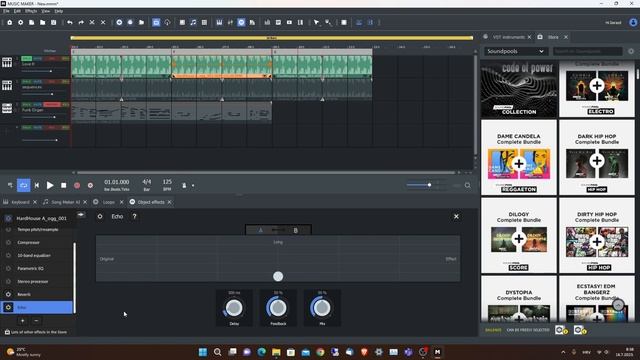Image resolution: width=640 pixels, height=360 pixels.
Task: Add the Dame Candela Complete Bundle
Action: click(519, 164)
